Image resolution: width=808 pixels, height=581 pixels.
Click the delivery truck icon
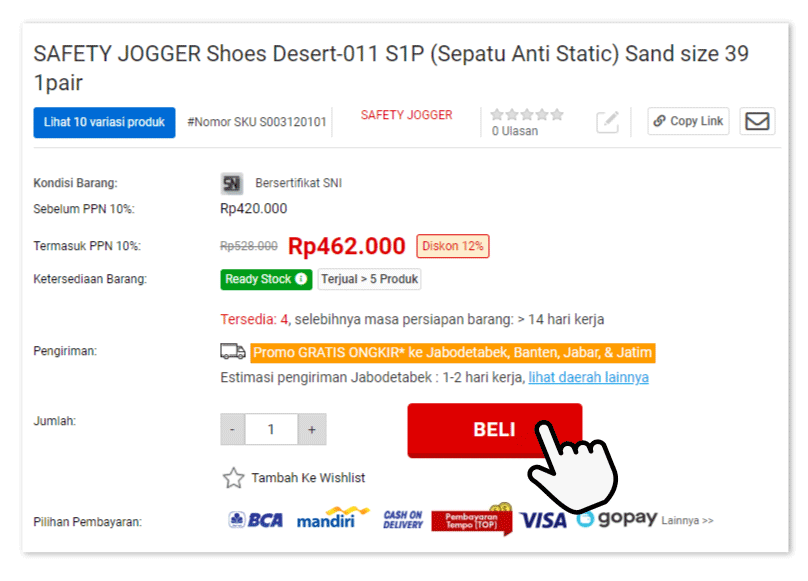(233, 352)
